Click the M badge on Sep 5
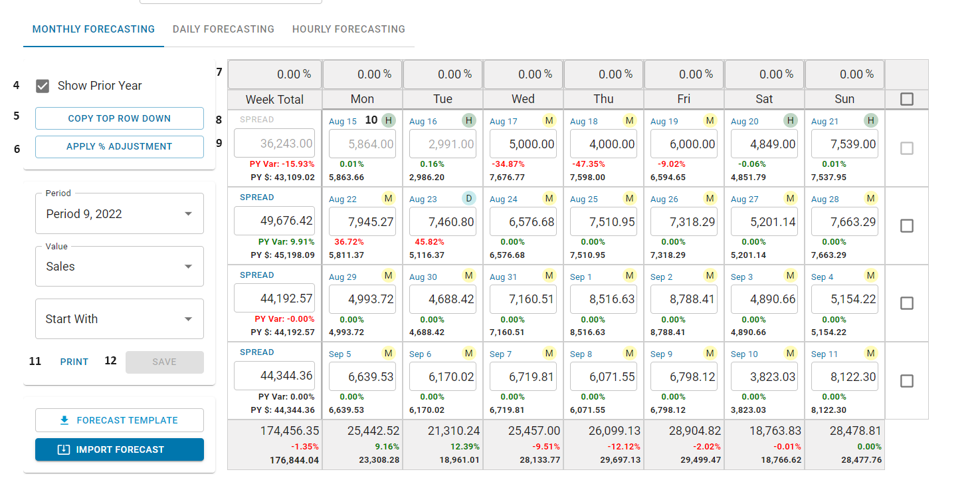Viewport: 980px width, 496px height. coord(389,353)
